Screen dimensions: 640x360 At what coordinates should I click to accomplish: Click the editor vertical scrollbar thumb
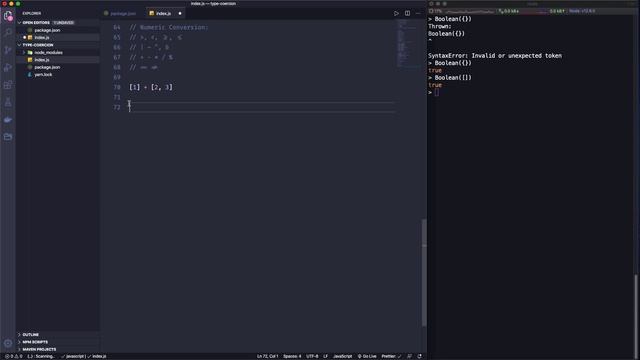tap(424, 272)
